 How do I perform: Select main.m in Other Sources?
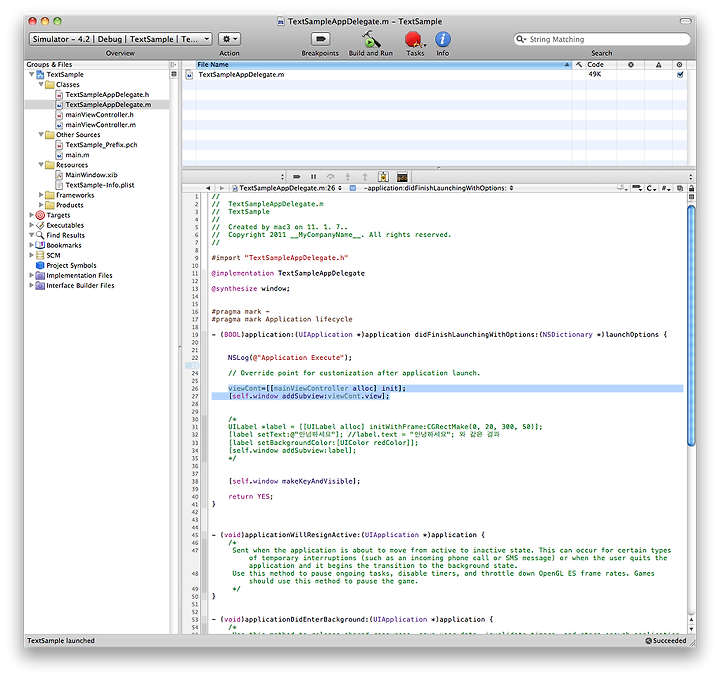click(x=77, y=155)
